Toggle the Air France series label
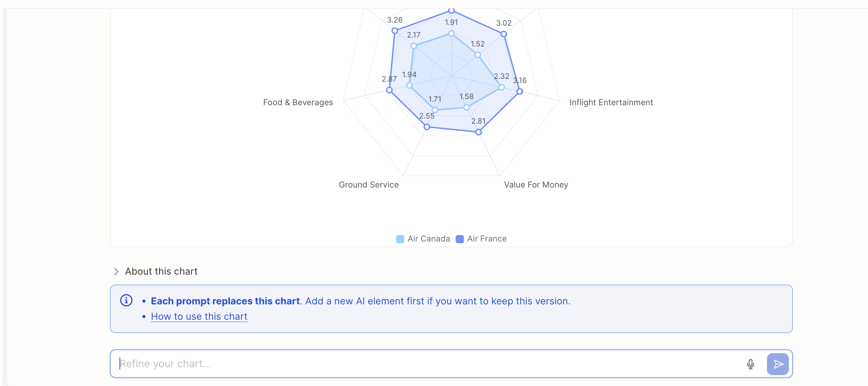868x386 pixels. [x=487, y=239]
